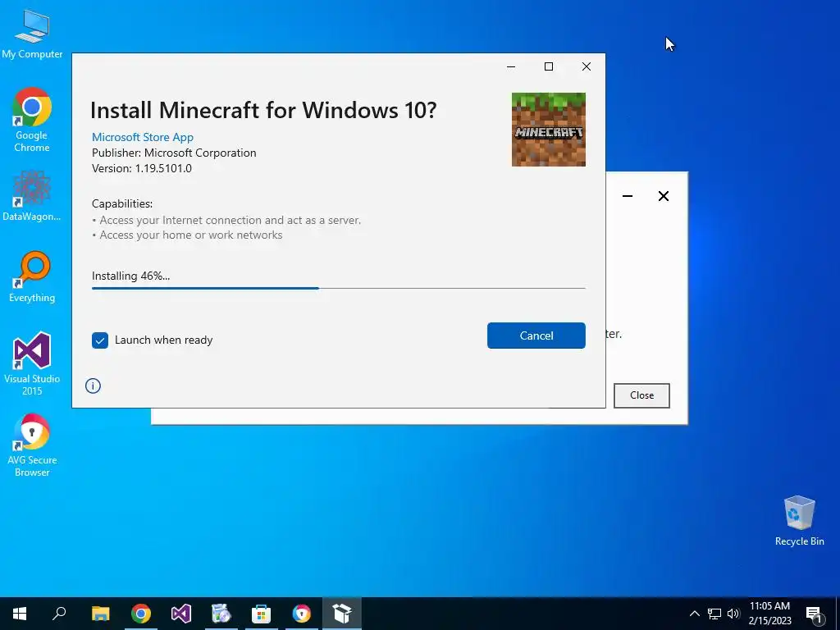Click the Minecraft app logo thumbnail
This screenshot has width=840, height=630.
pos(549,130)
